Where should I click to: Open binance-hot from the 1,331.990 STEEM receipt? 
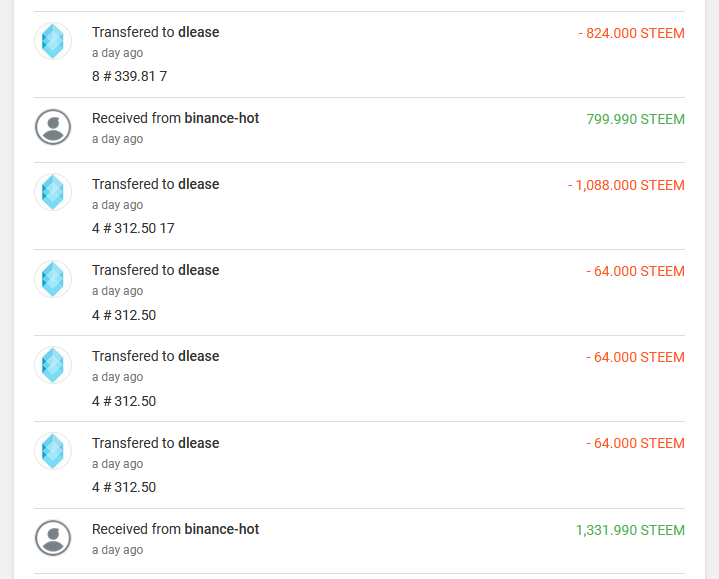pos(221,529)
